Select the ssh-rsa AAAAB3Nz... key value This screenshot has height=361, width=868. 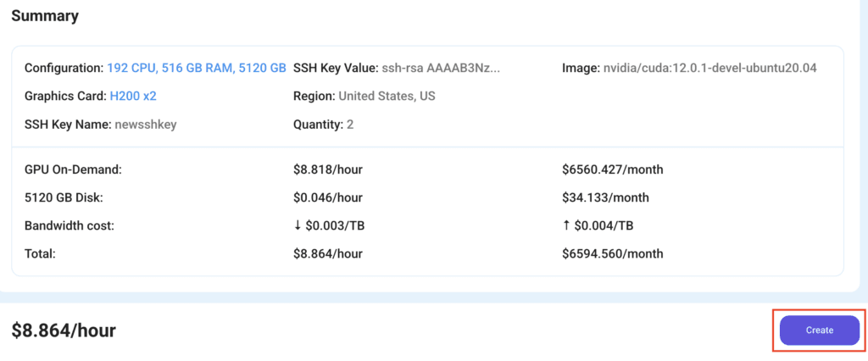pyautogui.click(x=441, y=68)
